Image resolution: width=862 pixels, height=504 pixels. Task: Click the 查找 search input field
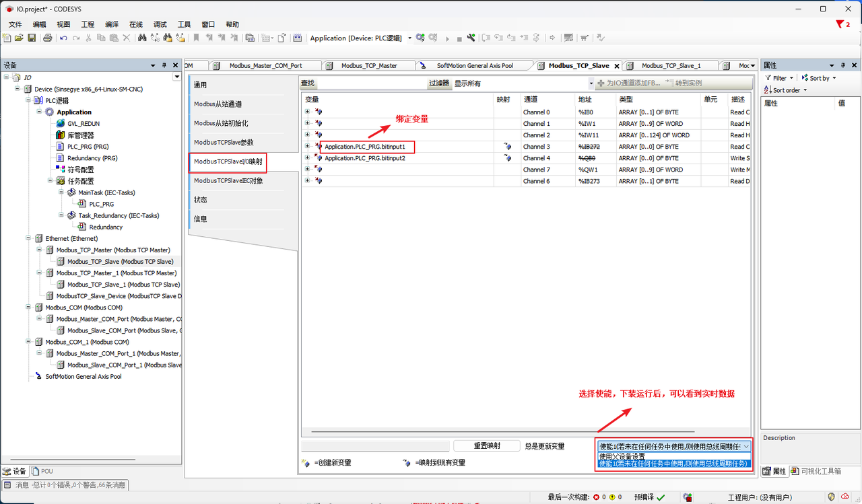point(371,83)
